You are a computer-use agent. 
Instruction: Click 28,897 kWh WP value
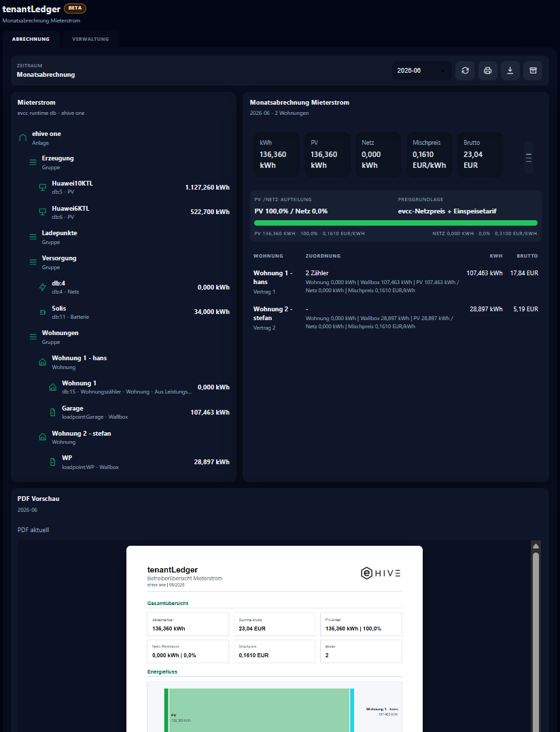coord(212,461)
